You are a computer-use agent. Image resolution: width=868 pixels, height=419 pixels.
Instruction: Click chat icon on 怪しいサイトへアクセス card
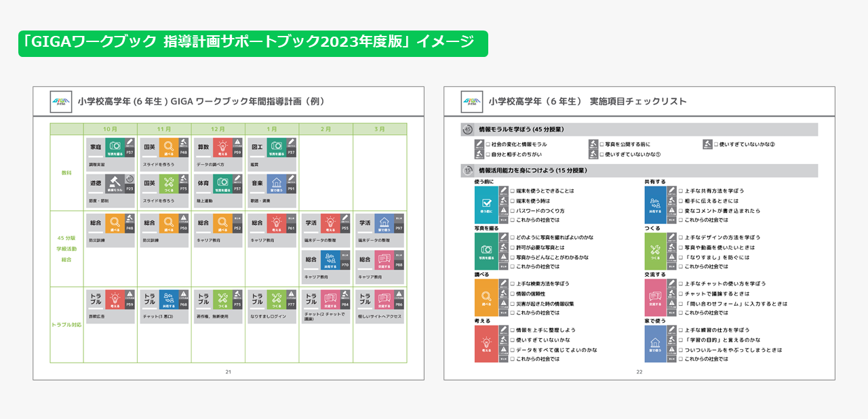click(x=384, y=299)
